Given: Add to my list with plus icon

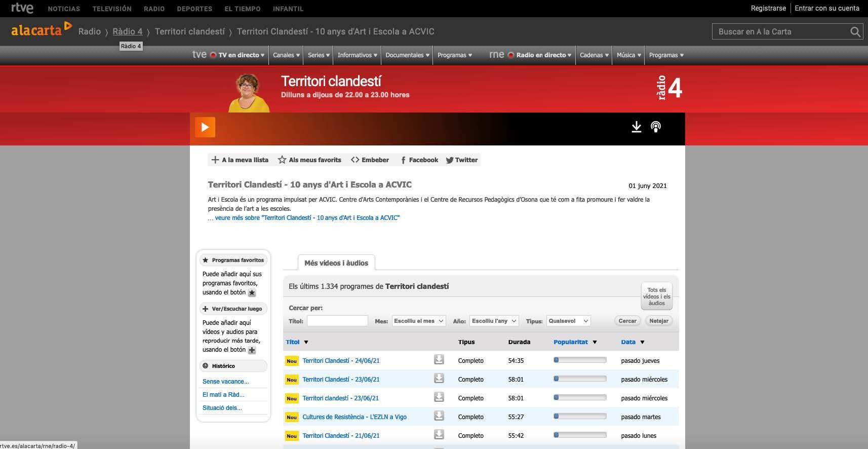Looking at the screenshot, I should (x=240, y=160).
